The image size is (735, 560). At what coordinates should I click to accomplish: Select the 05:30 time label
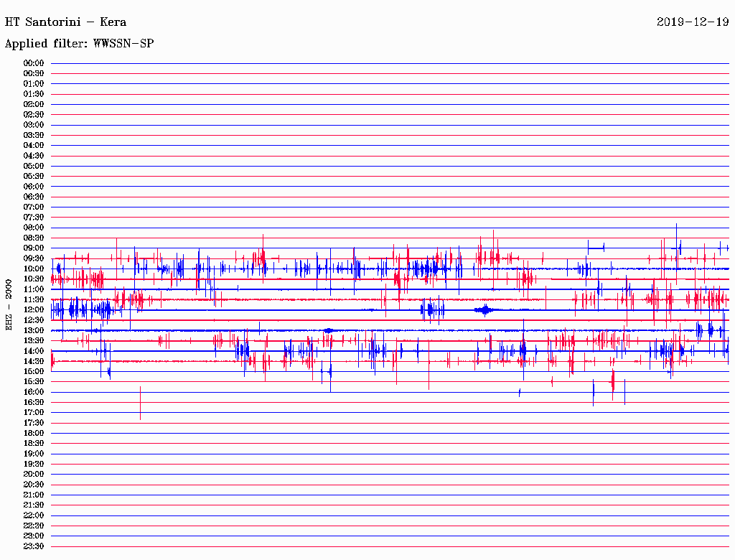[x=34, y=177]
